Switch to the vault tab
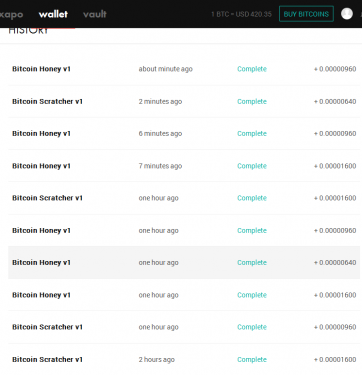The width and height of the screenshot is (362, 375). (95, 14)
